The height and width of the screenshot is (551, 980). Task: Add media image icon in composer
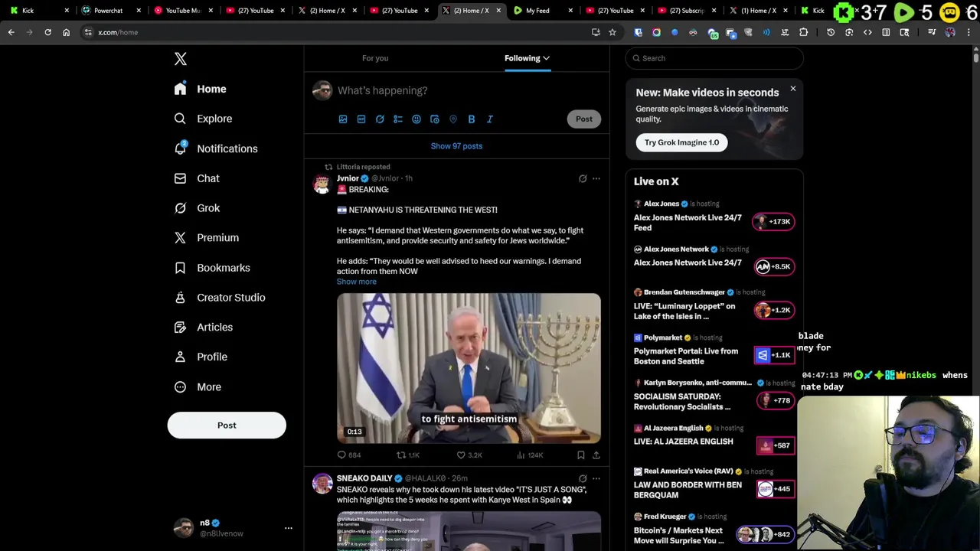[343, 119]
